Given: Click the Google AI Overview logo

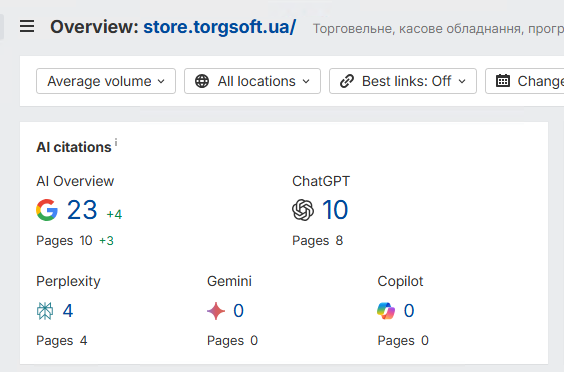Looking at the screenshot, I should point(47,210).
